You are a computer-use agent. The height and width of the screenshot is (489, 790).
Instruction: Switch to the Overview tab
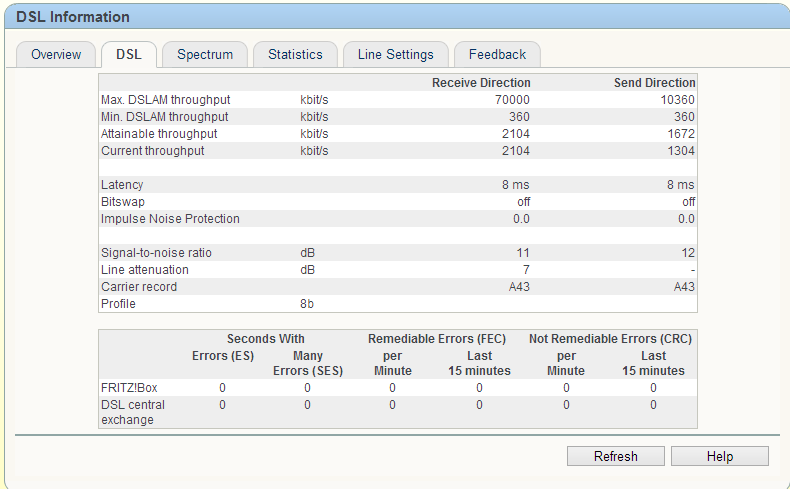(x=56, y=54)
